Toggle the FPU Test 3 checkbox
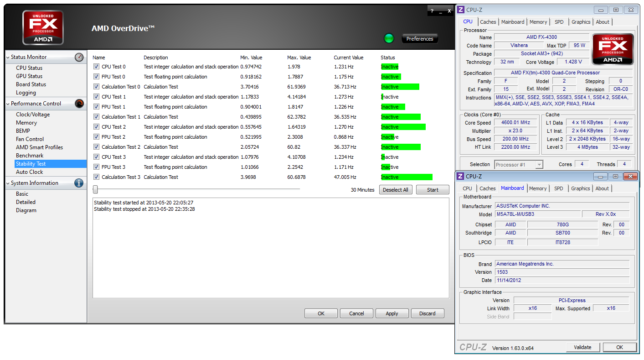 pyautogui.click(x=96, y=167)
